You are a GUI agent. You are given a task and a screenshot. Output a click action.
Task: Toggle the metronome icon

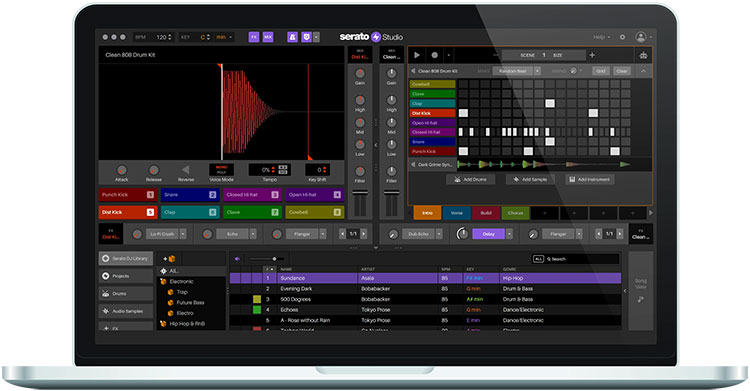(x=292, y=37)
